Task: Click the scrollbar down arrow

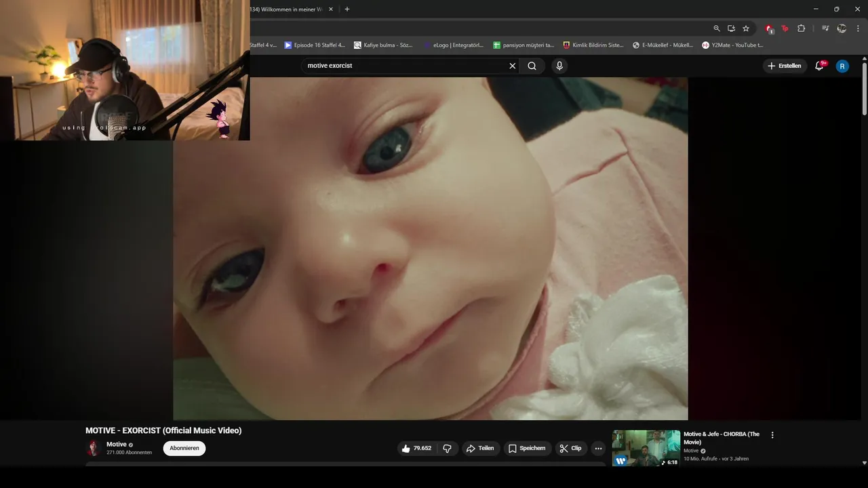Action: [864, 463]
